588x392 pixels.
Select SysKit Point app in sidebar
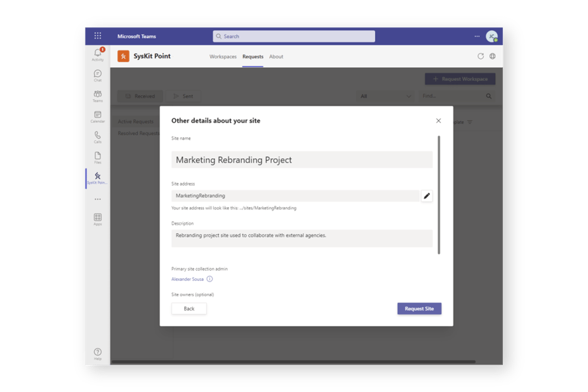tap(97, 178)
